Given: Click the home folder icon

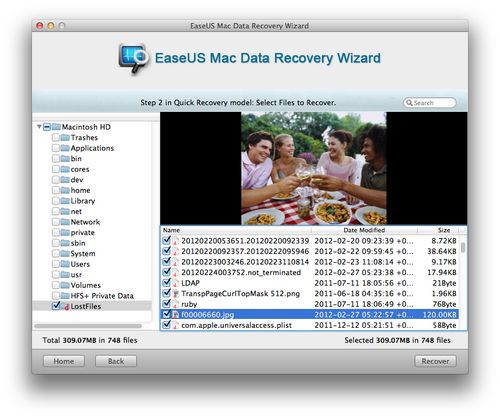Looking at the screenshot, I should (x=65, y=190).
